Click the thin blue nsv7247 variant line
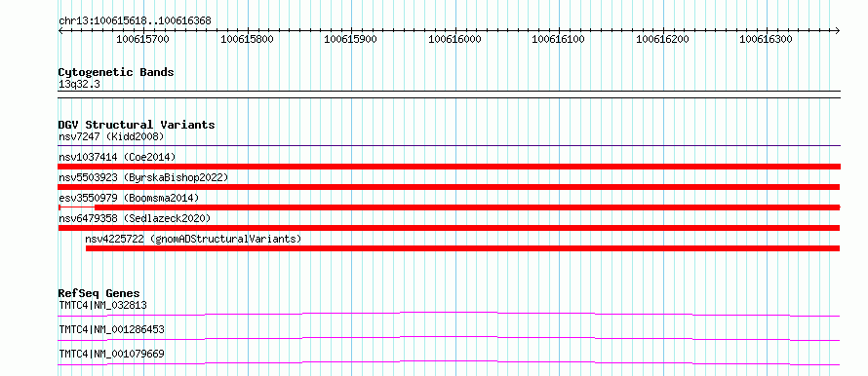868x376 pixels. pyautogui.click(x=449, y=146)
